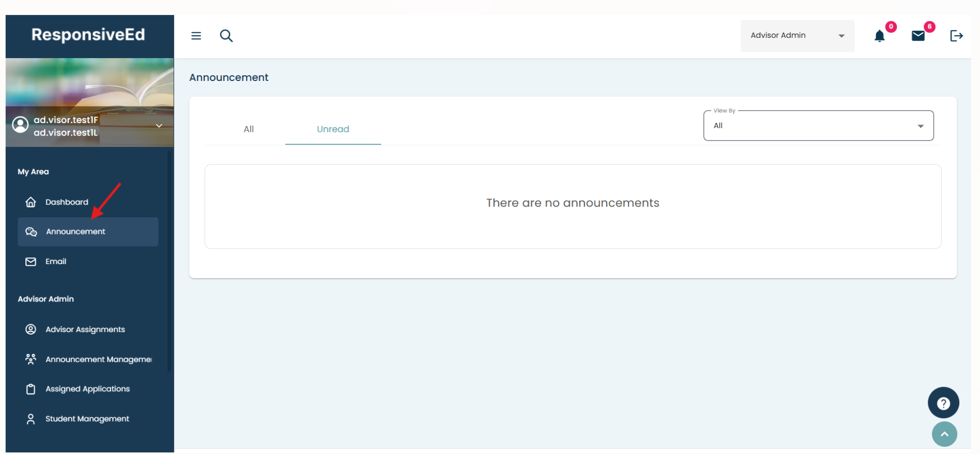Navigate to Announcement Management
The image size is (980, 454).
98,360
